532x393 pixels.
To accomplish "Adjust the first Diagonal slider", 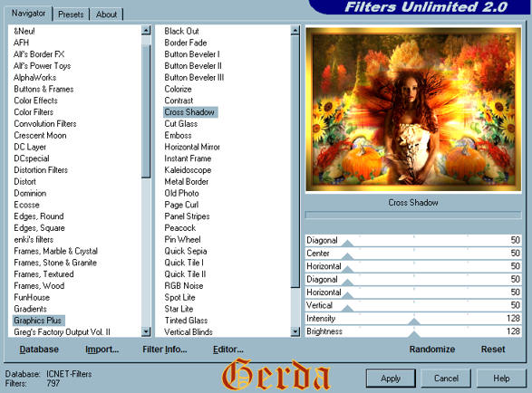I will tap(413, 240).
